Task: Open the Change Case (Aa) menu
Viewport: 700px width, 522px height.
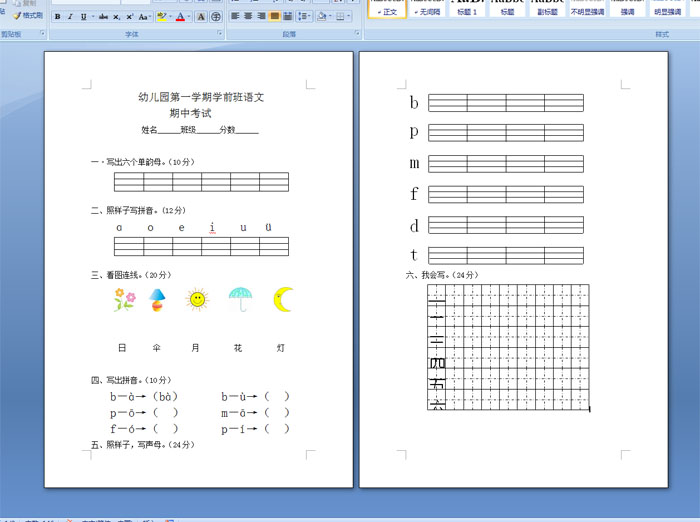Action: click(143, 17)
